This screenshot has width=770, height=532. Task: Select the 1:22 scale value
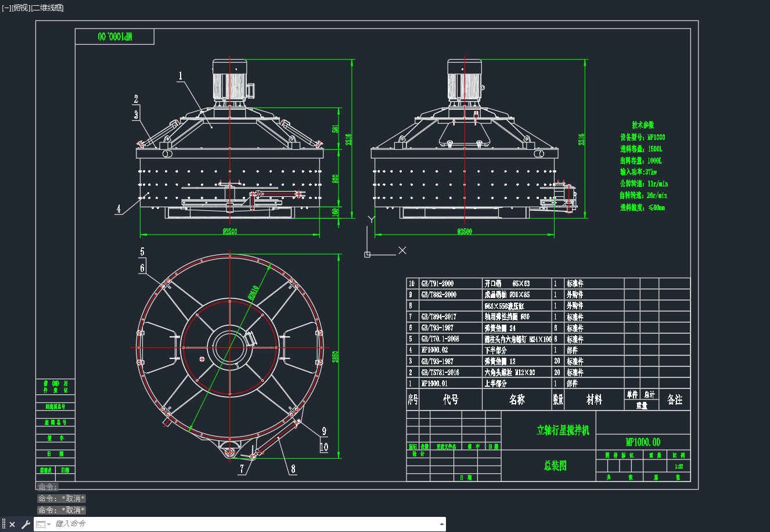coord(678,466)
